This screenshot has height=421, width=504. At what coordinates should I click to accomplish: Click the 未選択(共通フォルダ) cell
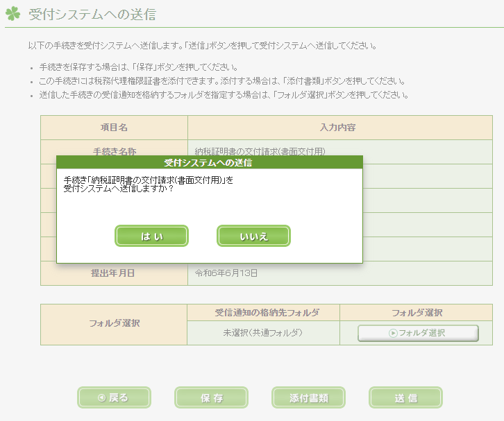point(262,333)
